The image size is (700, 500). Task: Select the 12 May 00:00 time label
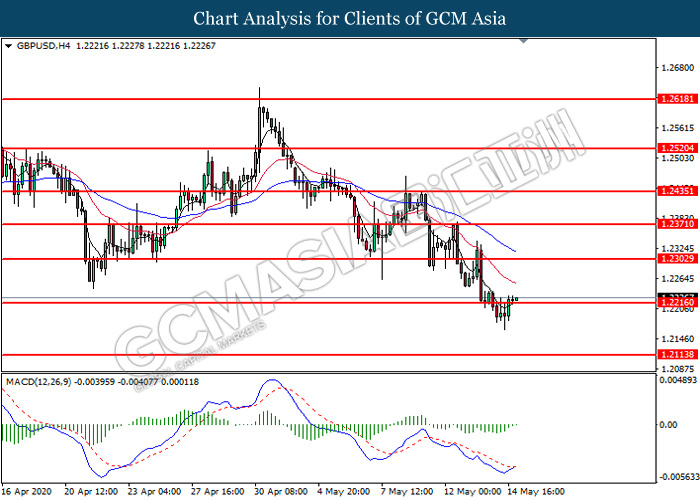(473, 492)
